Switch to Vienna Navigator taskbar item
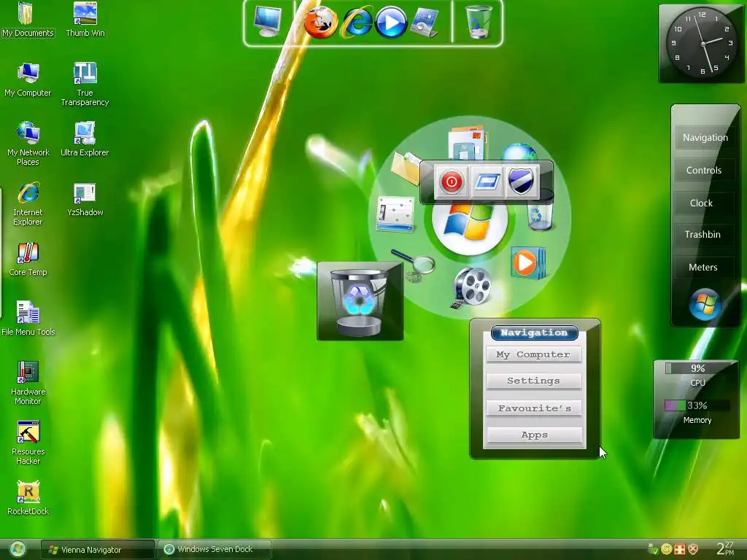Screen dimensions: 747x560 [x=97, y=550]
